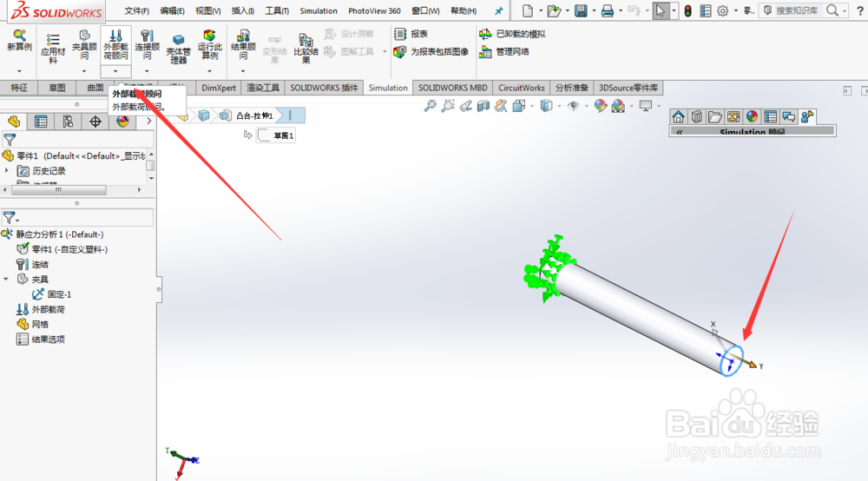Switch to the 渲染工具 tab
This screenshot has height=481, width=868.
(x=263, y=88)
